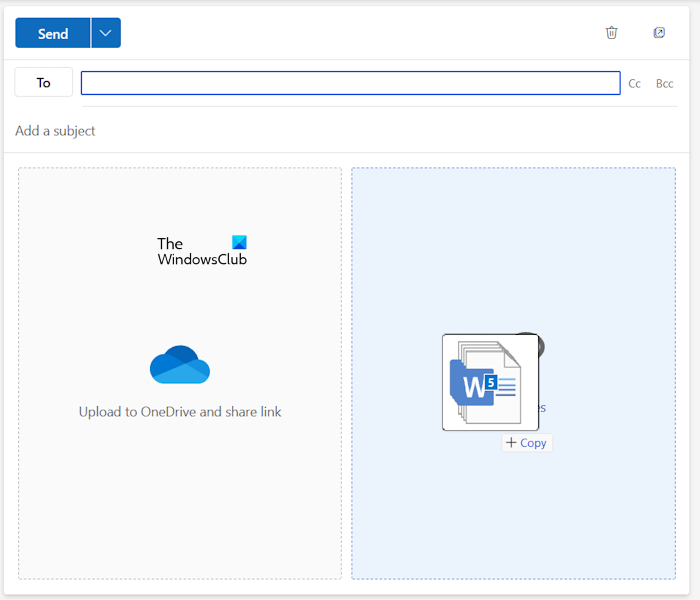700x600 pixels.
Task: Click the number 5 badge on Word icon
Action: pos(491,382)
